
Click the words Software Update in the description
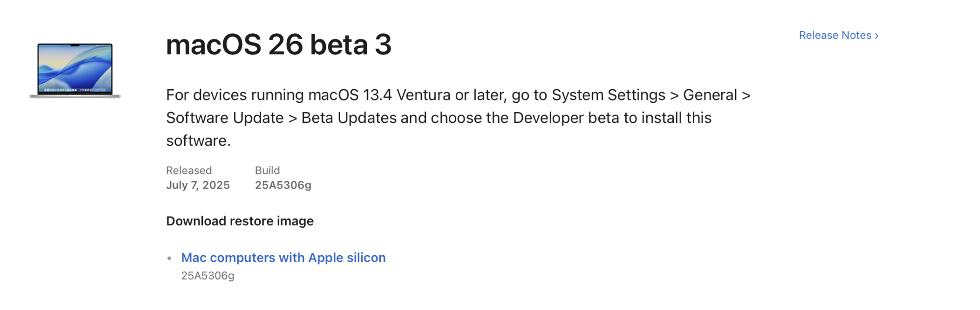(x=225, y=118)
